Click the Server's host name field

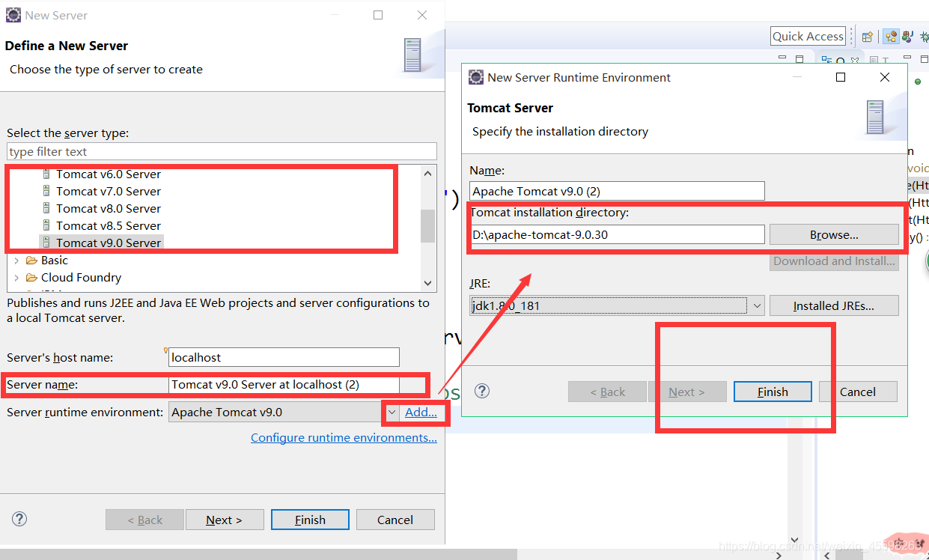tap(284, 357)
